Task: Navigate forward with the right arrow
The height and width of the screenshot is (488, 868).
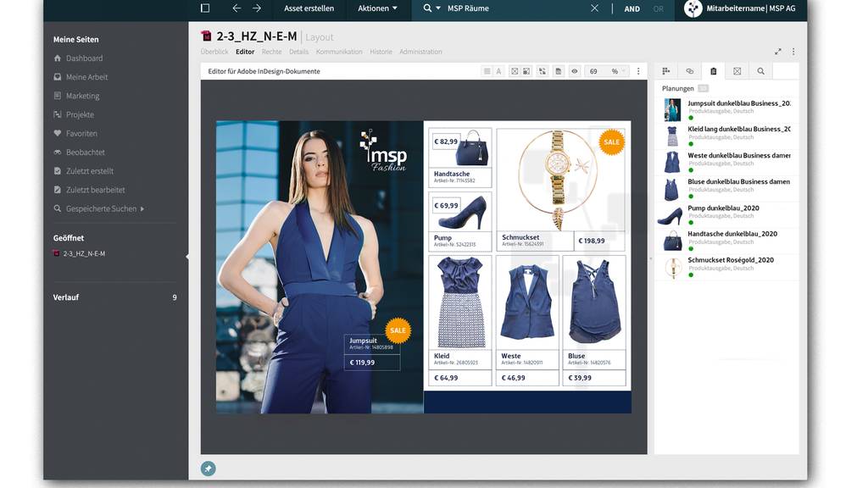Action: 257,8
